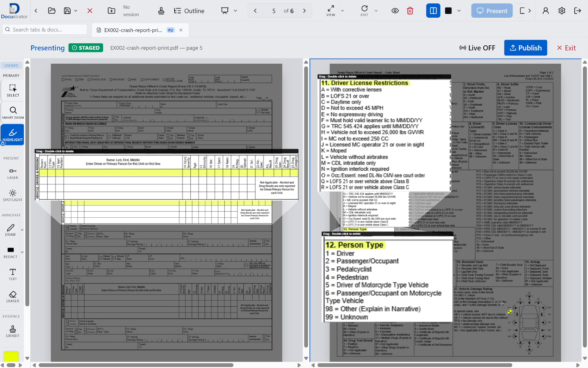This screenshot has width=588, height=368.
Task: Go to previous page arrow
Action: [255, 11]
